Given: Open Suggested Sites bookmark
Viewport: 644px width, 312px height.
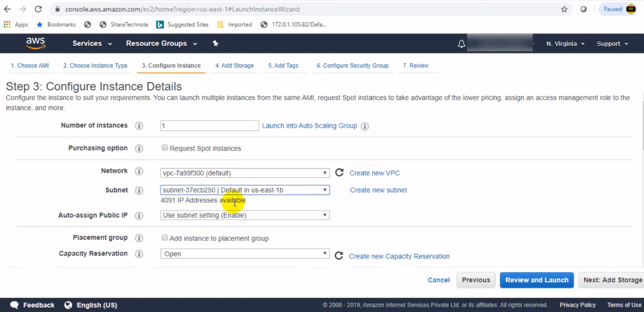Looking at the screenshot, I should pyautogui.click(x=183, y=24).
